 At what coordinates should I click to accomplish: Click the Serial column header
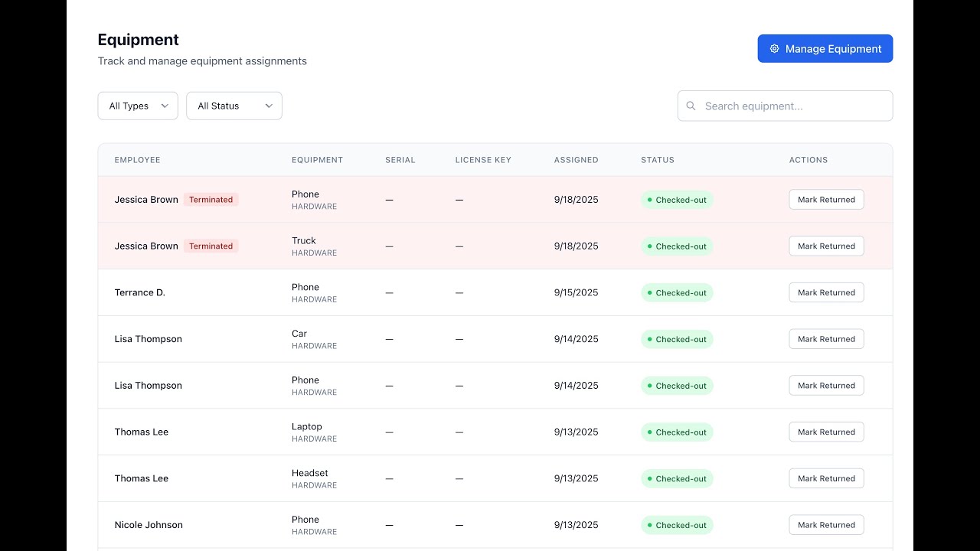tap(400, 160)
